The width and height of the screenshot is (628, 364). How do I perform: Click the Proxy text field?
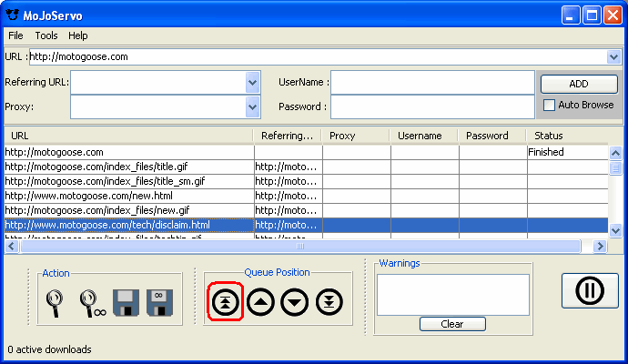coord(158,106)
